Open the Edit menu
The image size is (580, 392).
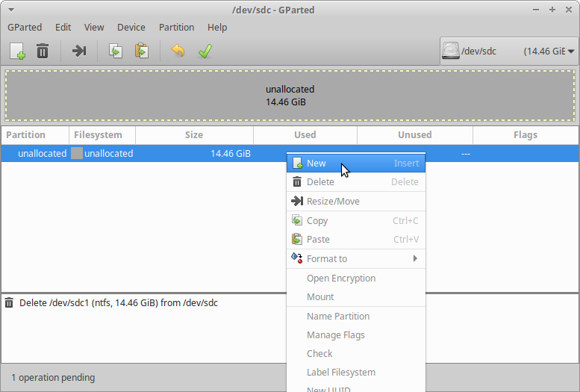tap(63, 27)
